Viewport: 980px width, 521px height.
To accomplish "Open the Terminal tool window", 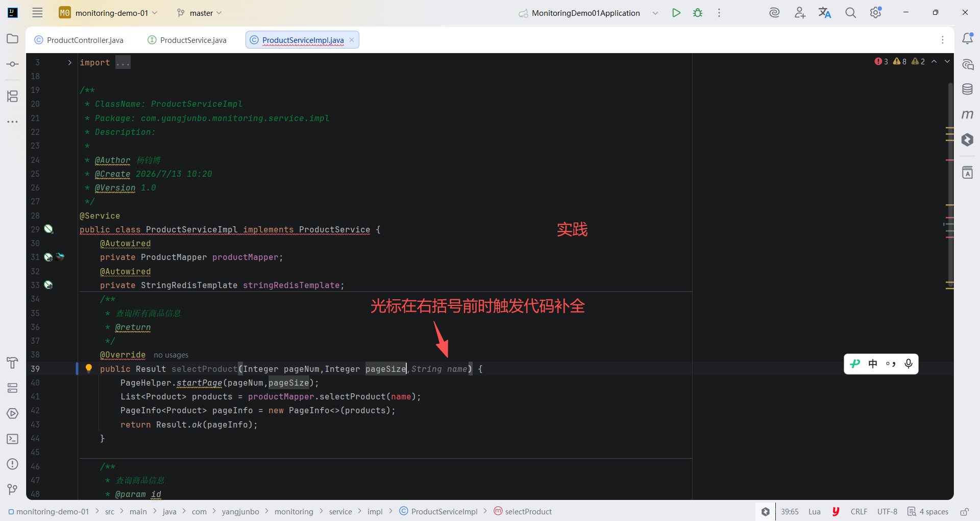I will [13, 439].
